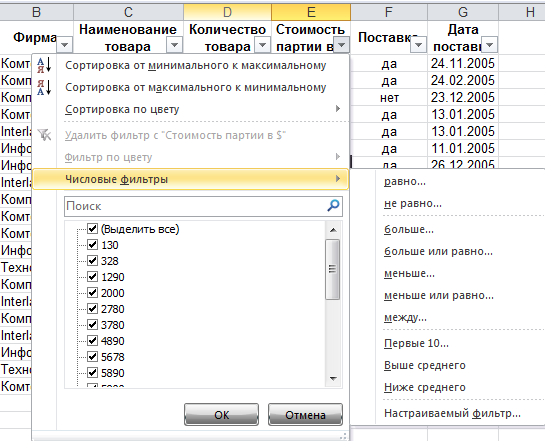Select column H header
Image resolution: width=545 pixels, height=441 pixels.
coord(522,12)
